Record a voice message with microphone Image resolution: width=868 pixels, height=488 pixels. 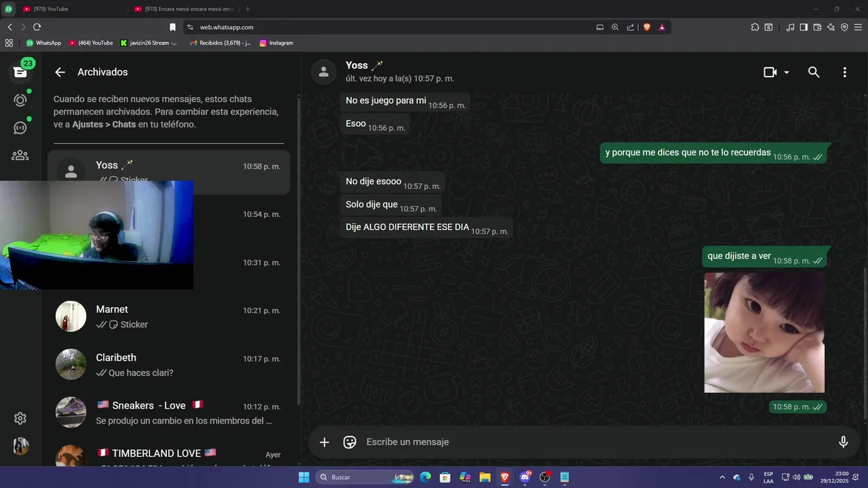(x=843, y=442)
